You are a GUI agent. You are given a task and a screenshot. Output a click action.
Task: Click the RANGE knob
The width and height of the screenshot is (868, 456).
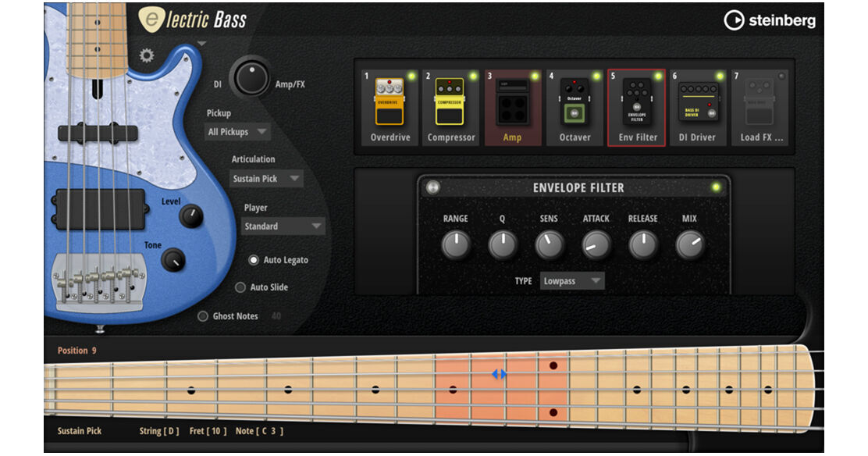pos(456,245)
